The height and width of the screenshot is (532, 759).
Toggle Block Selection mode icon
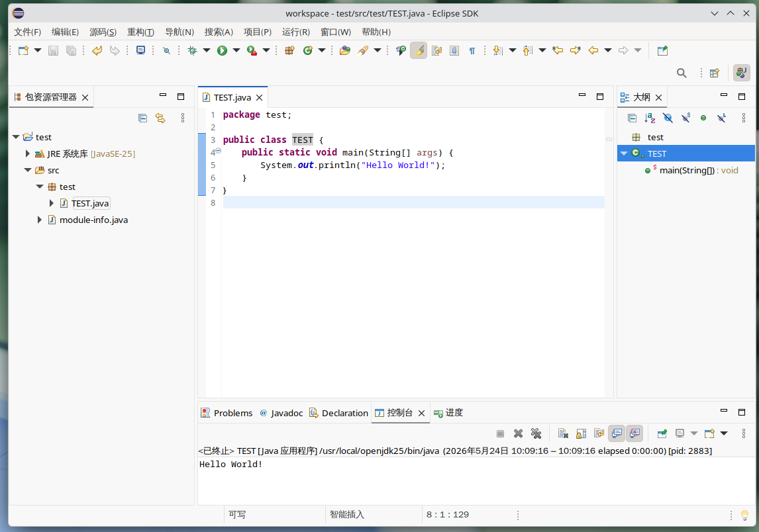[454, 50]
